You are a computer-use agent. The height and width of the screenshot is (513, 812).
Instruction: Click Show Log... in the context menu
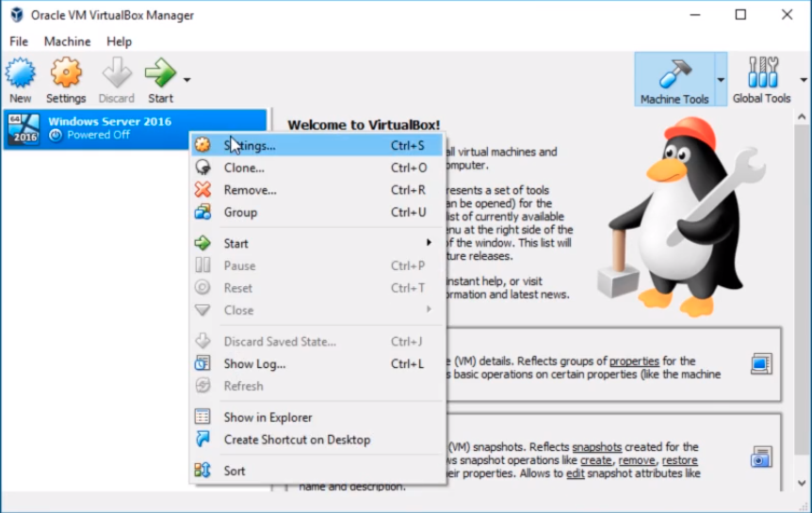click(254, 363)
